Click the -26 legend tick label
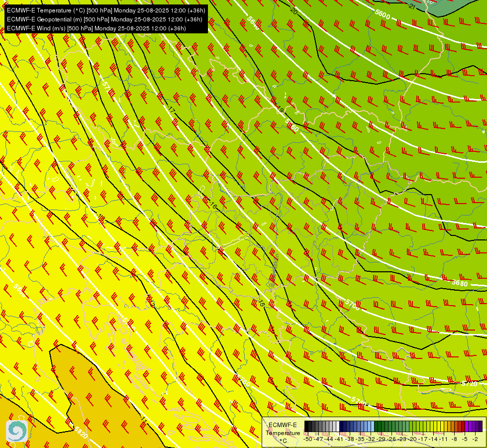This screenshot has width=487, height=448. 391,439
